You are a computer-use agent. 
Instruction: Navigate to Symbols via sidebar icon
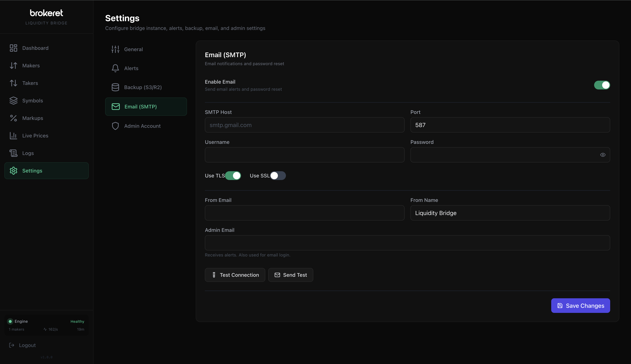32,101
